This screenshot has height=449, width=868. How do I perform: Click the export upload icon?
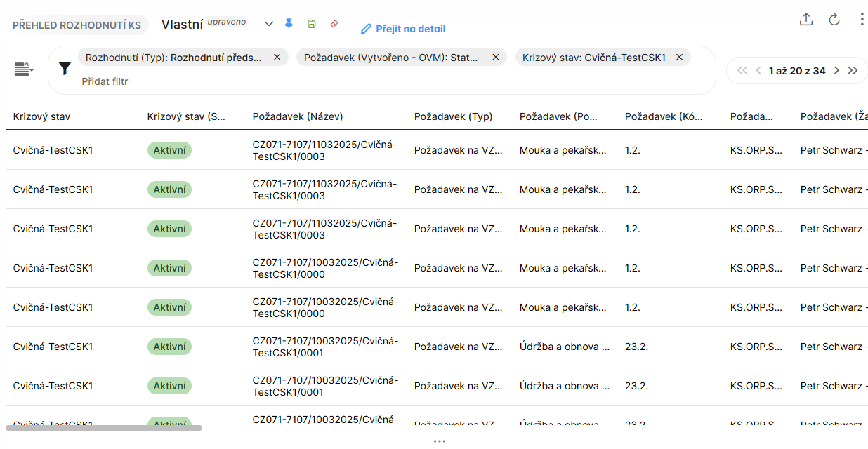(x=806, y=20)
